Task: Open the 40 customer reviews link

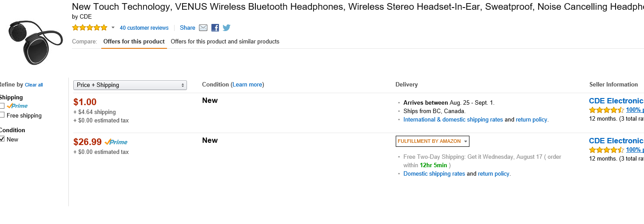Action: 144,28
